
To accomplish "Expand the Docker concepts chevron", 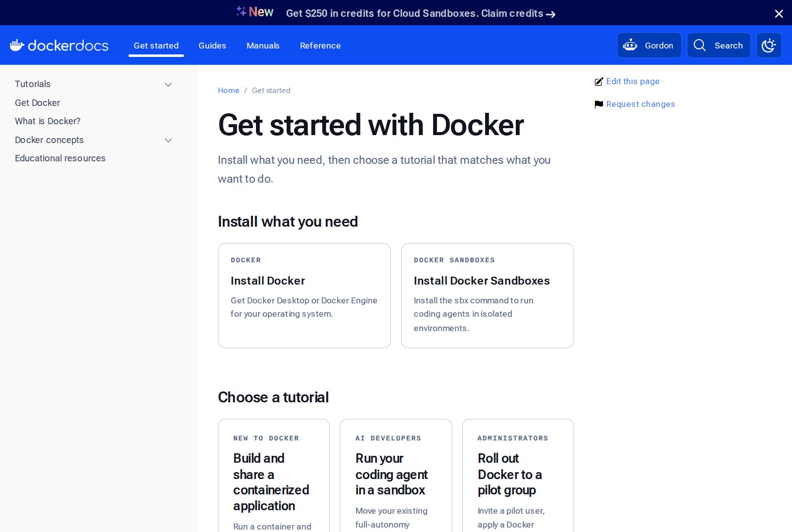I will (168, 141).
